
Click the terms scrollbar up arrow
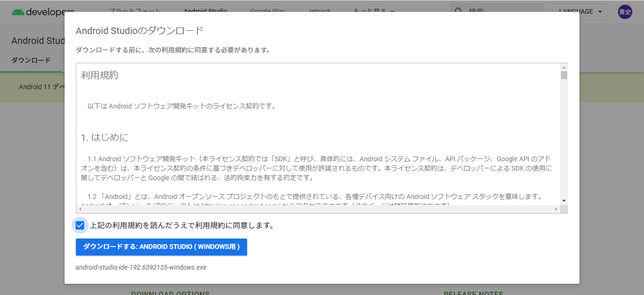click(x=564, y=67)
